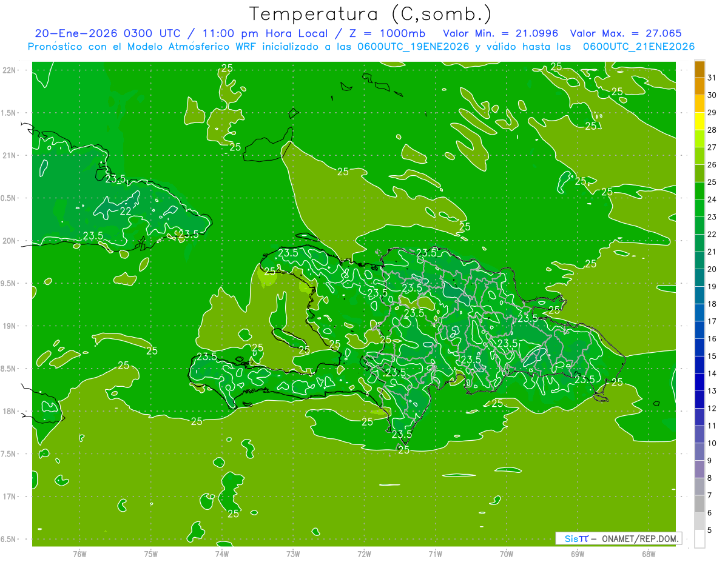Click the "22N" latitude label
Image resolution: width=728 pixels, height=562 pixels.
pos(9,70)
